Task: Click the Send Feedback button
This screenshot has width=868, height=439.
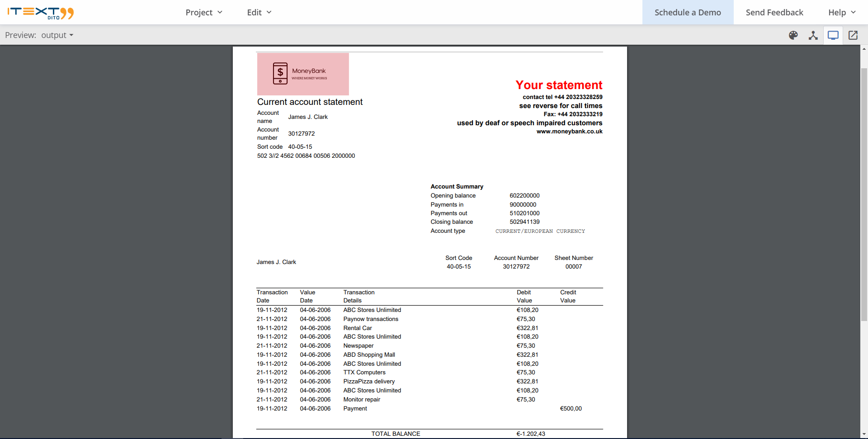Action: pyautogui.click(x=774, y=12)
